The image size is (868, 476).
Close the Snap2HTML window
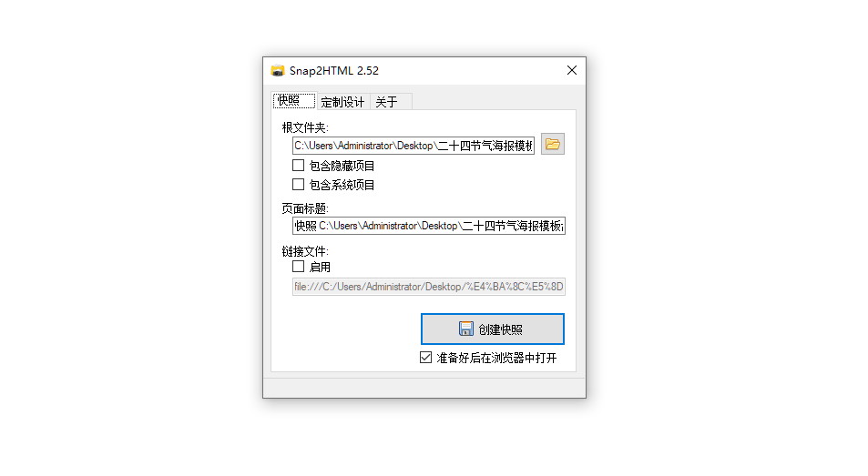click(572, 70)
